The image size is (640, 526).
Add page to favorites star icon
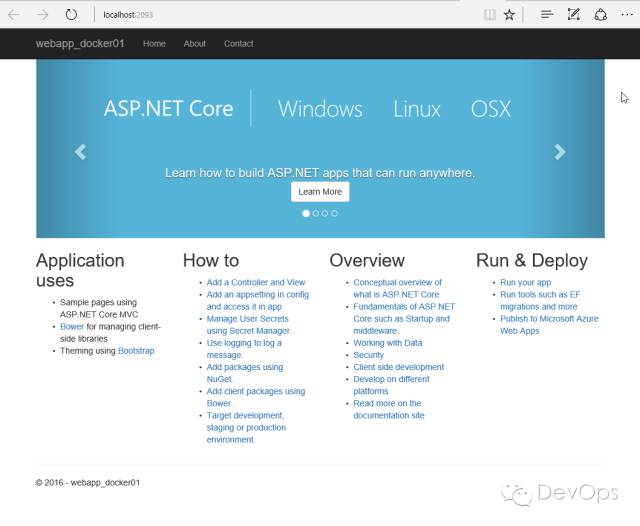pos(509,15)
